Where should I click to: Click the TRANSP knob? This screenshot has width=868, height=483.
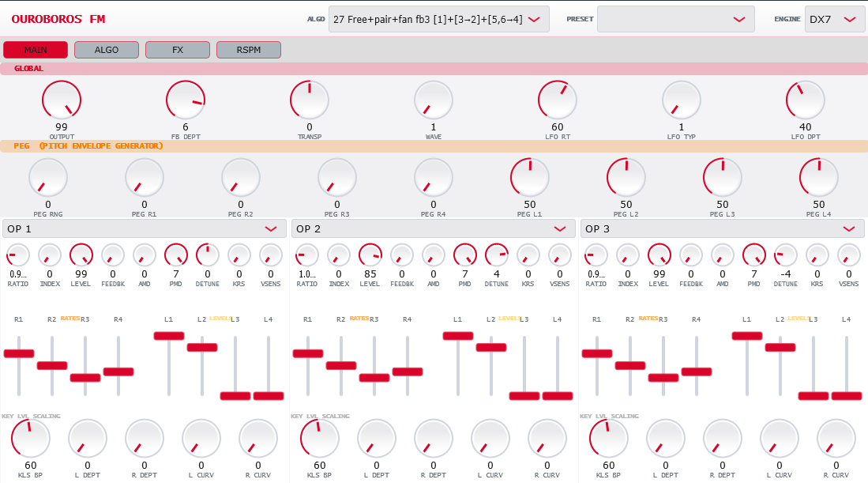click(x=310, y=100)
